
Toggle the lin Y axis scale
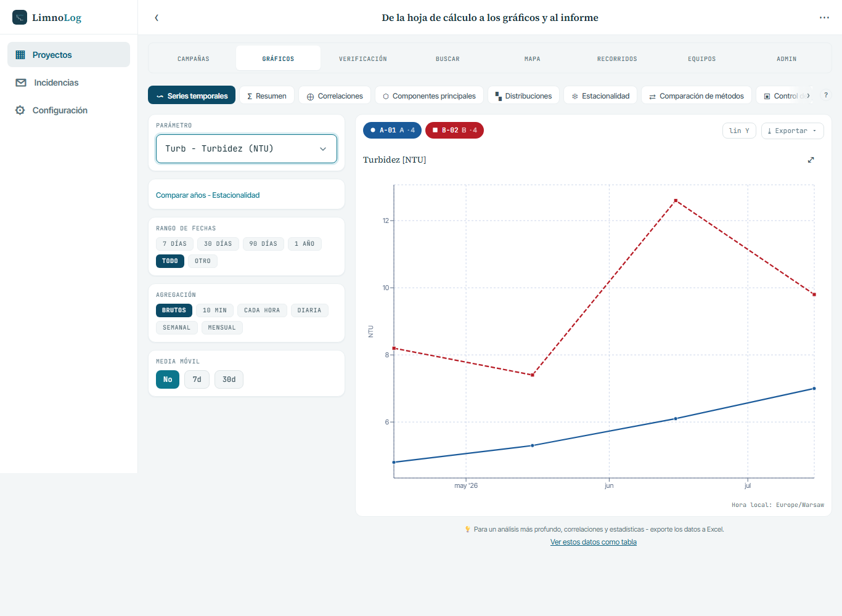pos(739,131)
